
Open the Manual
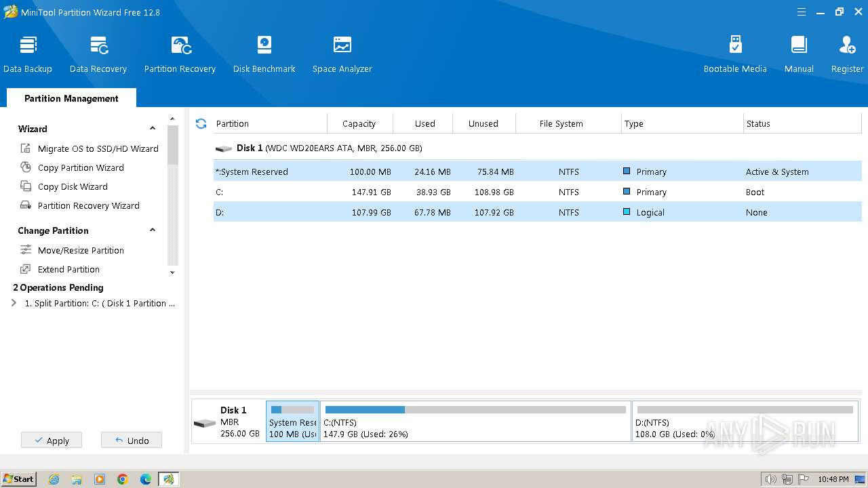pos(799,54)
